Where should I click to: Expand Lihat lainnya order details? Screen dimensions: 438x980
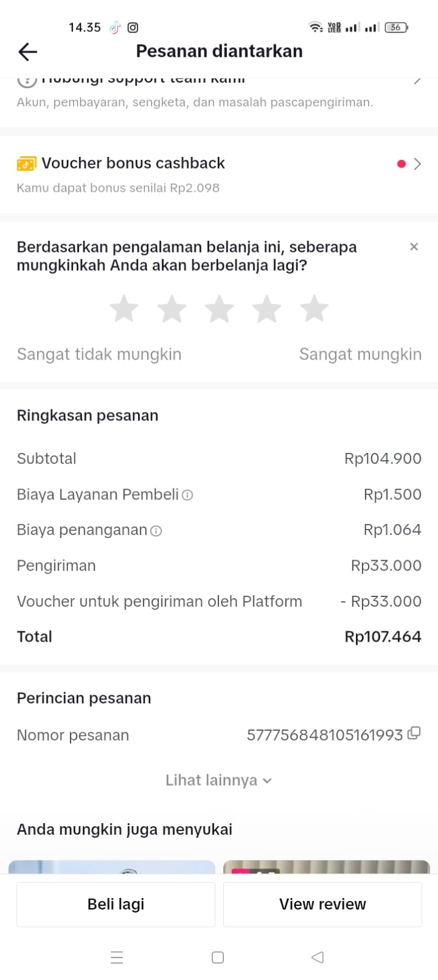(218, 780)
